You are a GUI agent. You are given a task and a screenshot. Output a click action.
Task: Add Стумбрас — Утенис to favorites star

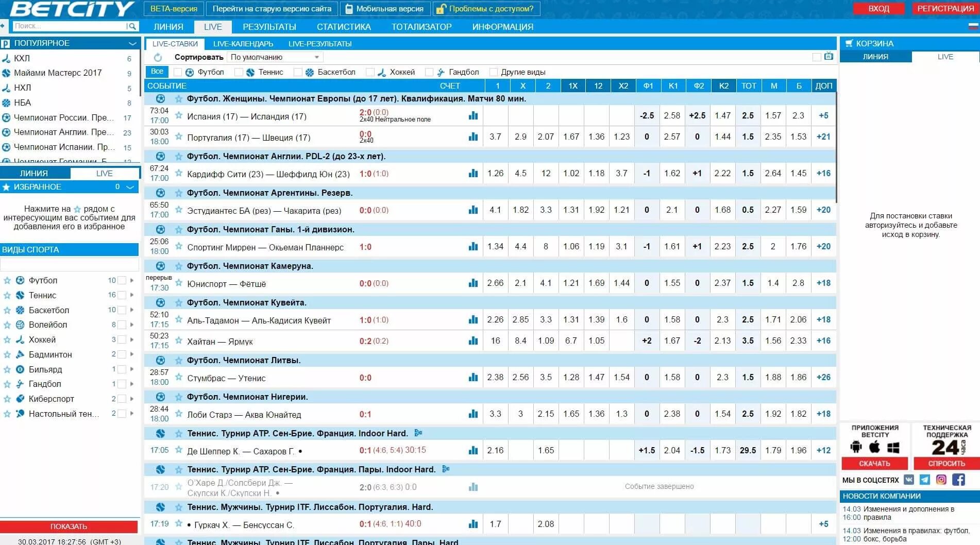tap(179, 377)
